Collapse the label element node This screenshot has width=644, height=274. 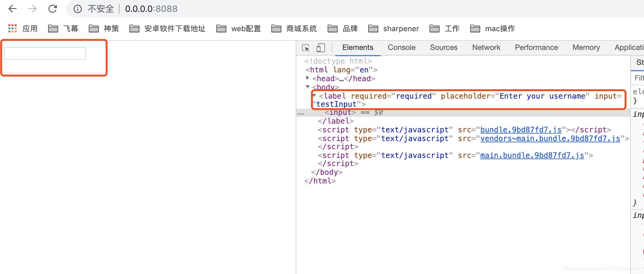(x=314, y=96)
